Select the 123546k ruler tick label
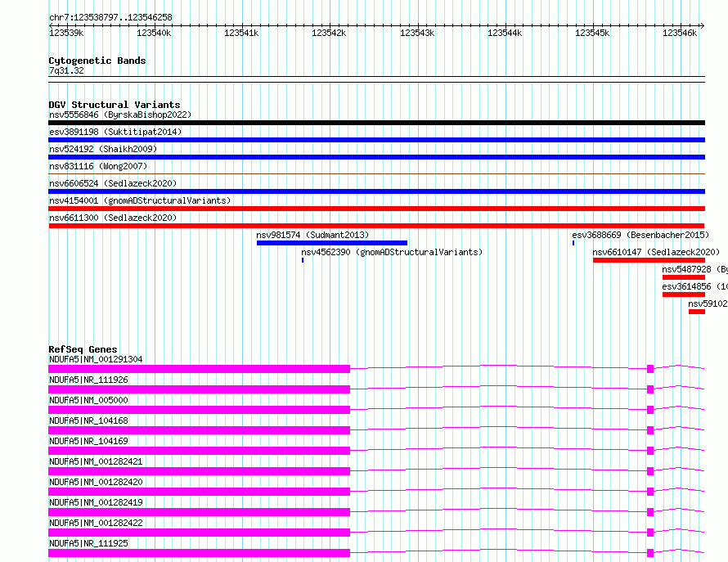The image size is (728, 562). point(679,33)
